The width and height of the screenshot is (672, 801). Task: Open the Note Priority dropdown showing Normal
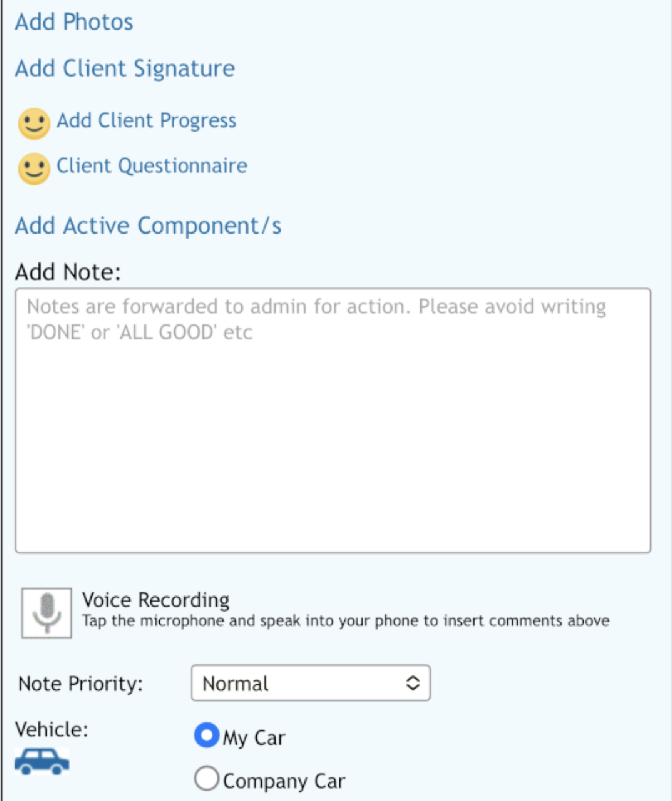pyautogui.click(x=311, y=683)
